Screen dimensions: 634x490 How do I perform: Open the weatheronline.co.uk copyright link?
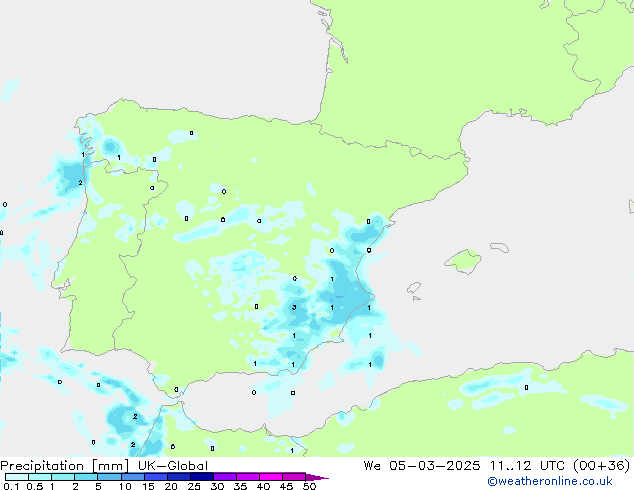coord(550,482)
